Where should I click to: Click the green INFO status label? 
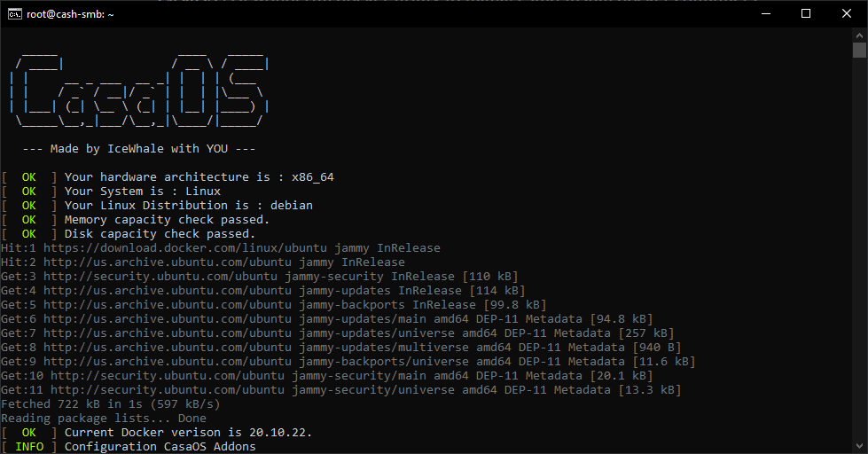point(29,447)
